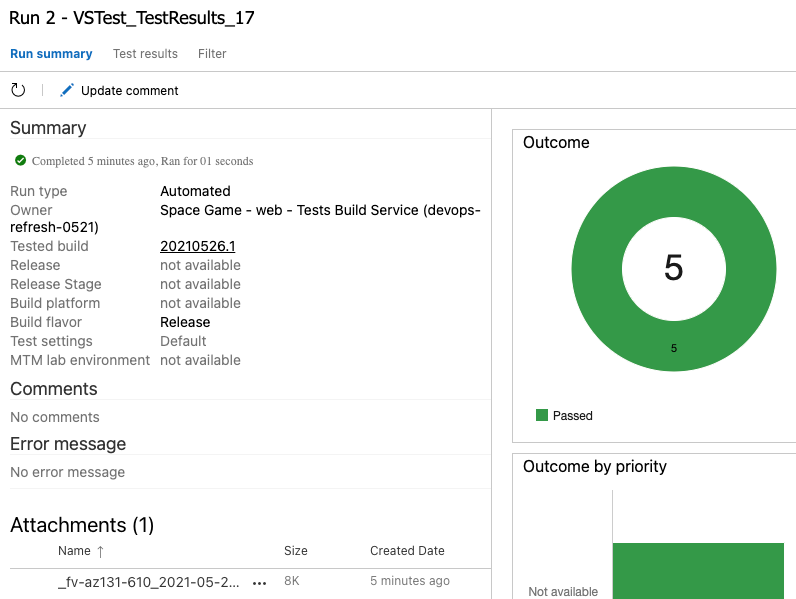796x599 pixels.
Task: Click the Build flavor value 'Release'
Action: pyautogui.click(x=185, y=322)
